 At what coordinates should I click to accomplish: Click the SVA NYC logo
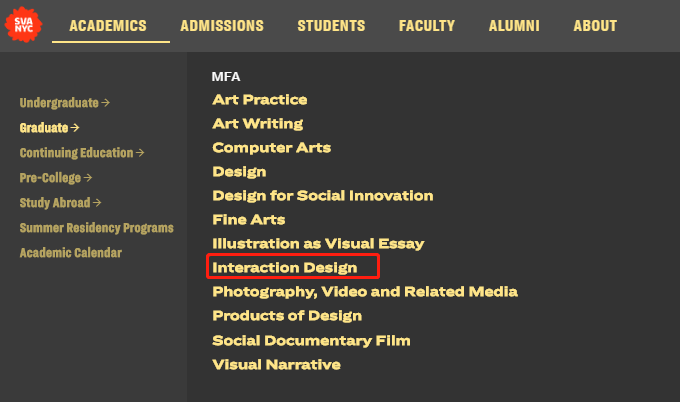tap(23, 25)
